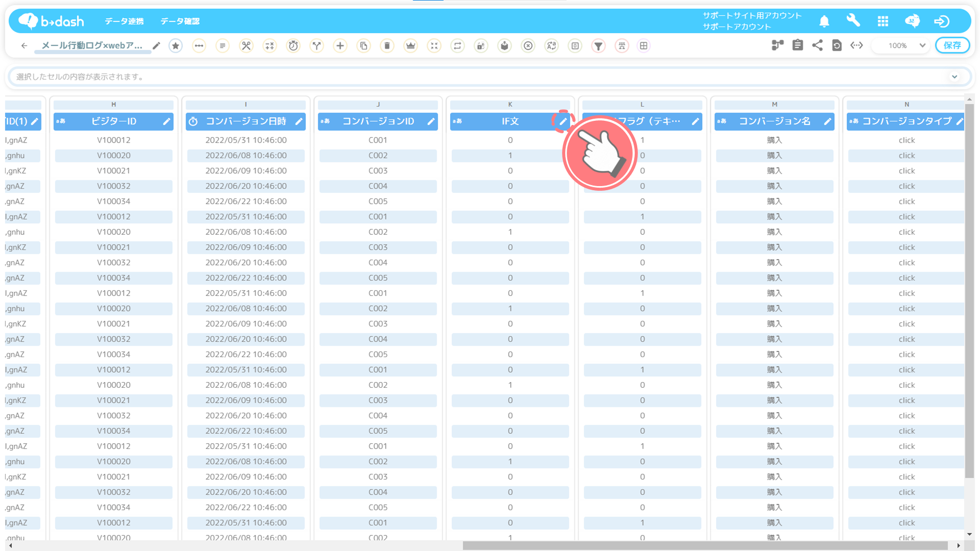The width and height of the screenshot is (980, 551).
Task: Click the stopwatch toolbar icon
Action: 293,46
